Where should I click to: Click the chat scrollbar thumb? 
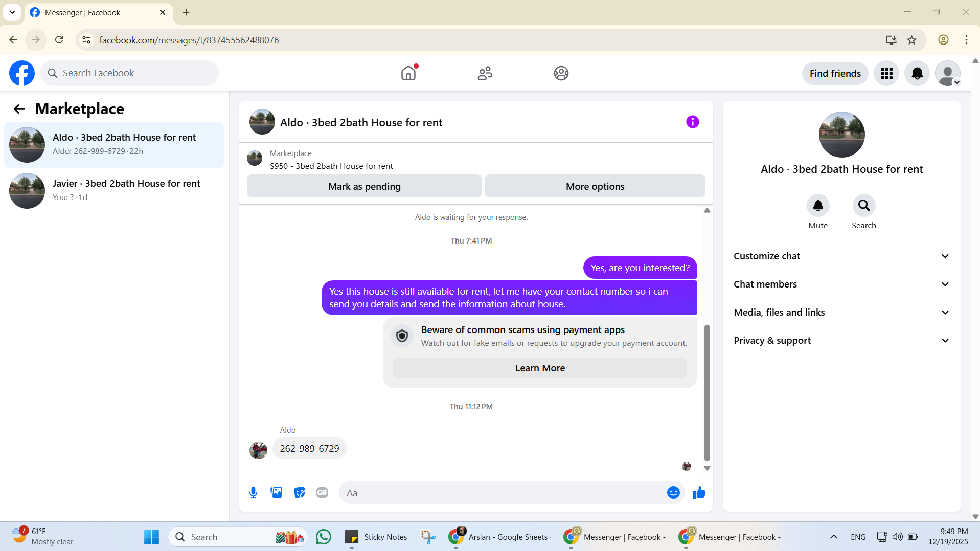click(x=707, y=393)
